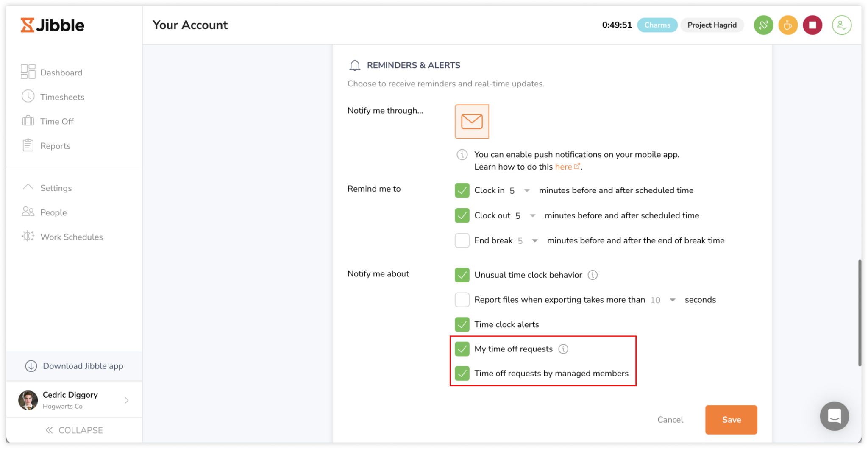Open Reports from the sidebar
The height and width of the screenshot is (449, 868).
pyautogui.click(x=55, y=145)
